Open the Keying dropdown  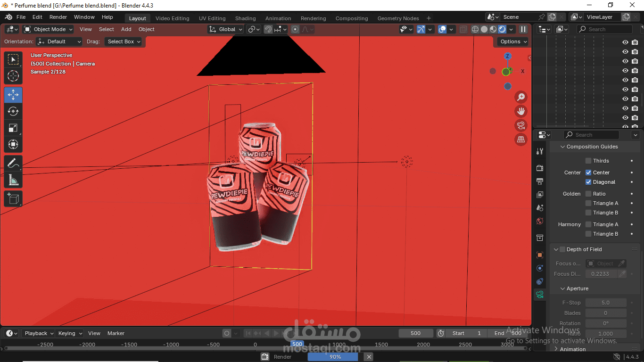pyautogui.click(x=70, y=333)
